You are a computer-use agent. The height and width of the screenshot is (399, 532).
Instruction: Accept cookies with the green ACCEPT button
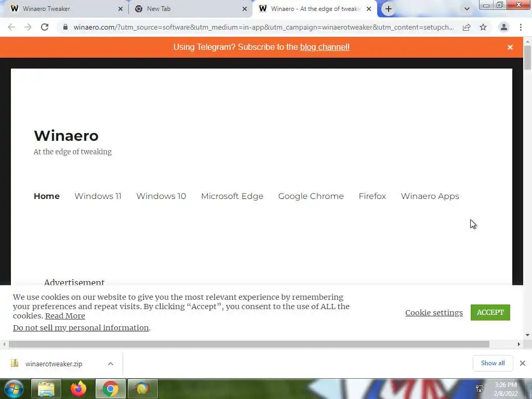click(x=490, y=312)
